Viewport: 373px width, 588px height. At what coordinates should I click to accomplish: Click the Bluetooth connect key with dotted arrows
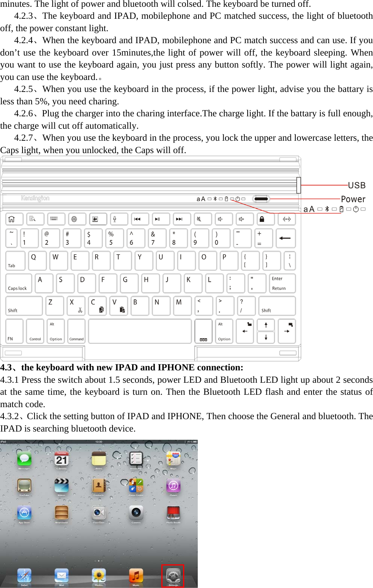(287, 219)
